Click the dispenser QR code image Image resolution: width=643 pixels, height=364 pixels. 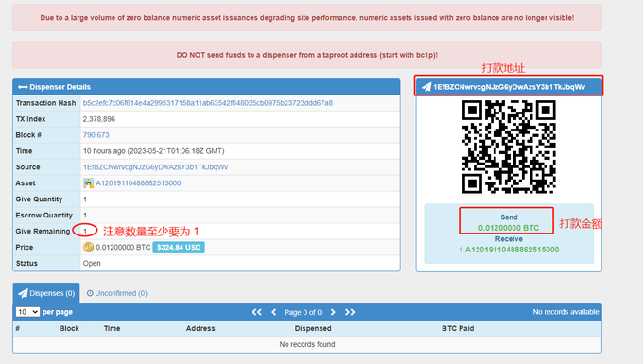point(509,147)
